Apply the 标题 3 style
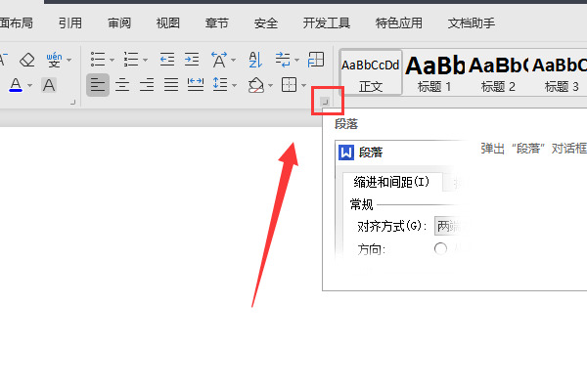Viewport: 587px width, 392px height. pyautogui.click(x=561, y=73)
